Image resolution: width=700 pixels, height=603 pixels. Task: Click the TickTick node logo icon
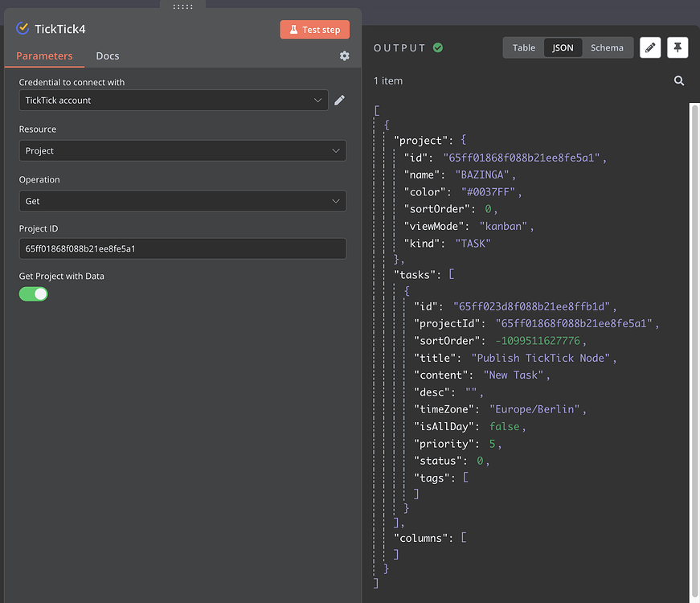23,29
